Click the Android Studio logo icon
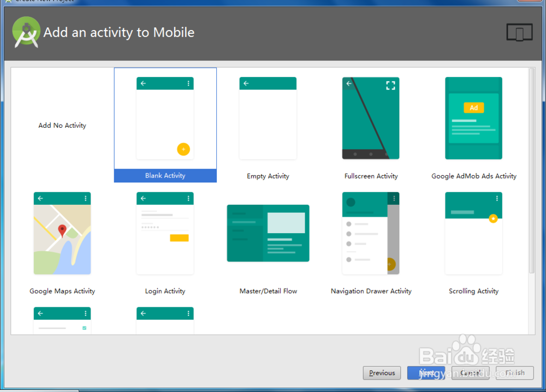 click(x=26, y=32)
